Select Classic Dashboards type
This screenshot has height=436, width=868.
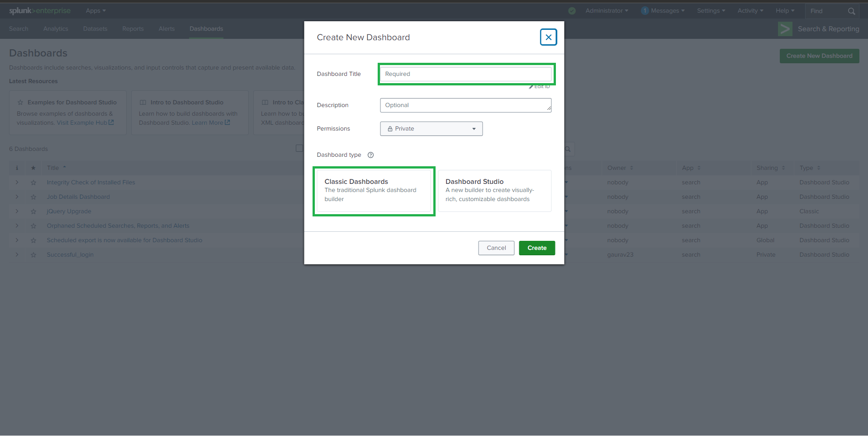(x=374, y=191)
